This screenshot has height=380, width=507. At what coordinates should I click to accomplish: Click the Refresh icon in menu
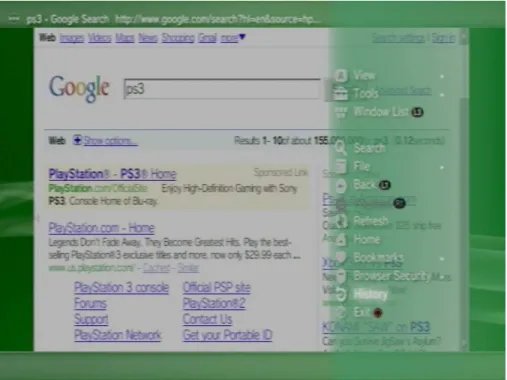(x=341, y=221)
